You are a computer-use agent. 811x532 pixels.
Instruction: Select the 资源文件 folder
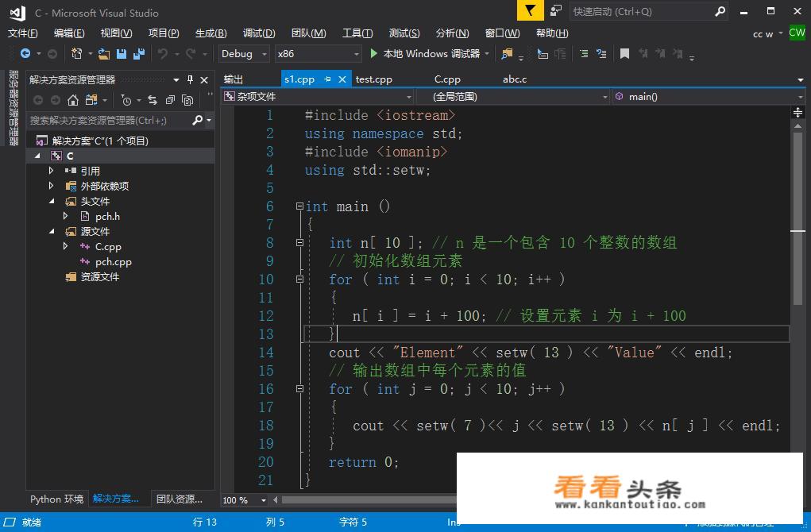click(99, 276)
